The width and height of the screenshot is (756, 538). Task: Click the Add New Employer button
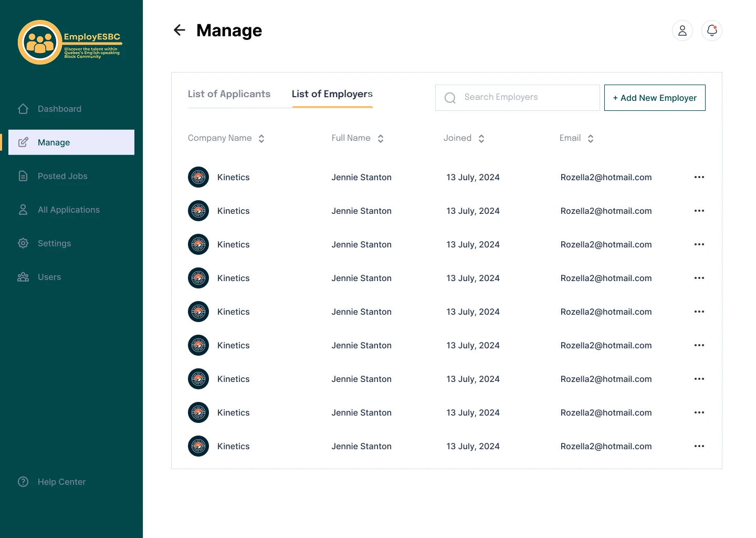point(654,98)
